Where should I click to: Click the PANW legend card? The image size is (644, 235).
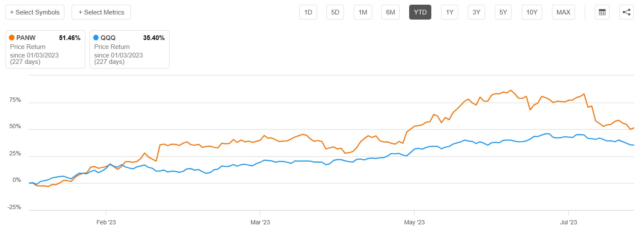[45, 49]
